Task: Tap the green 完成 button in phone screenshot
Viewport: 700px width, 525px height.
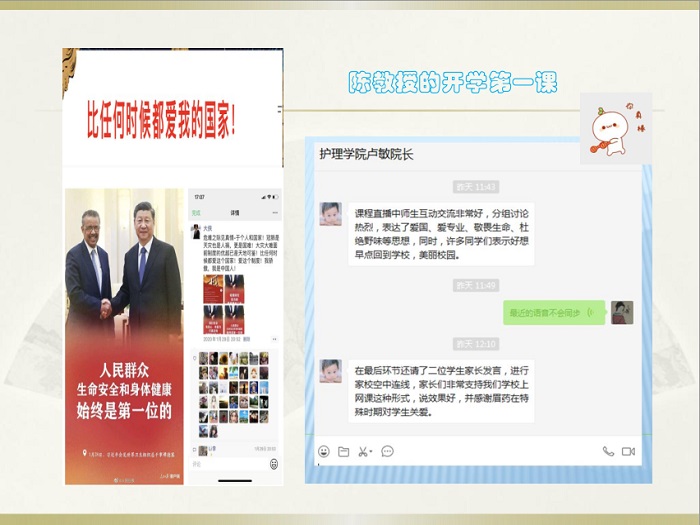Action: coord(196,213)
